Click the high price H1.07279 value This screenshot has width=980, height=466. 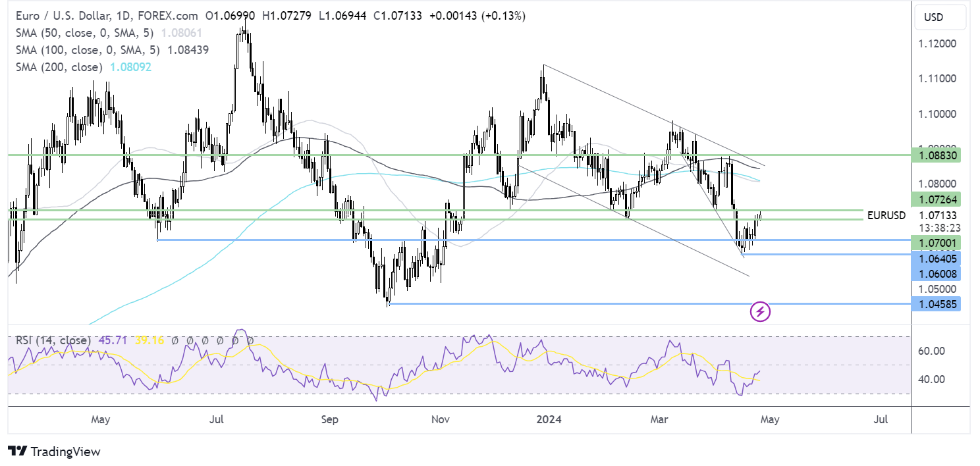point(287,16)
